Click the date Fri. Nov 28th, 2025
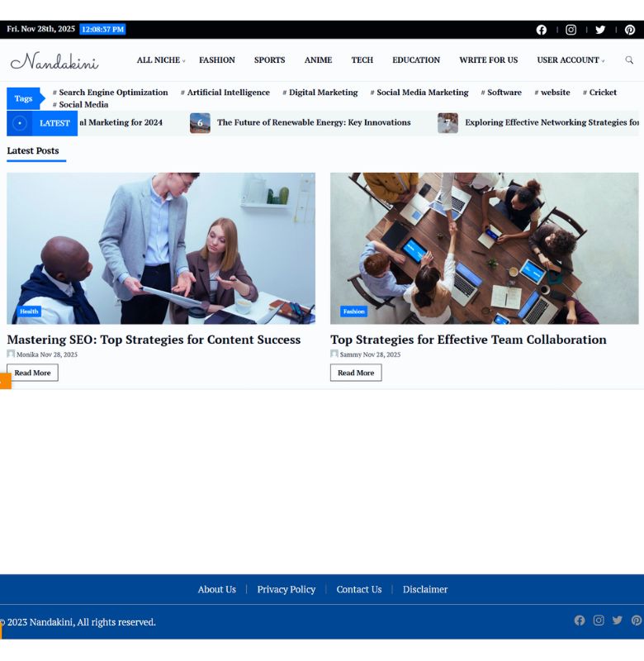This screenshot has height=661, width=644. tap(40, 29)
